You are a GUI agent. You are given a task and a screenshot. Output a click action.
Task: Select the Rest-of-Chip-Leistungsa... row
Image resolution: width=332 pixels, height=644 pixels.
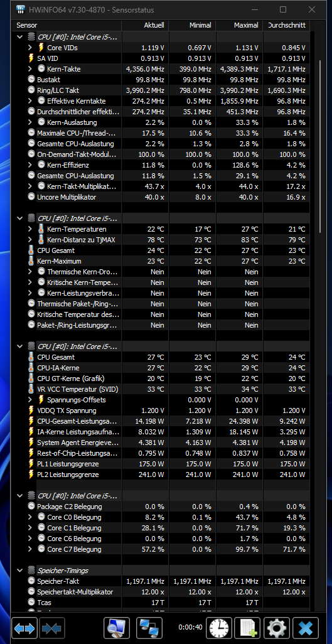point(161,453)
